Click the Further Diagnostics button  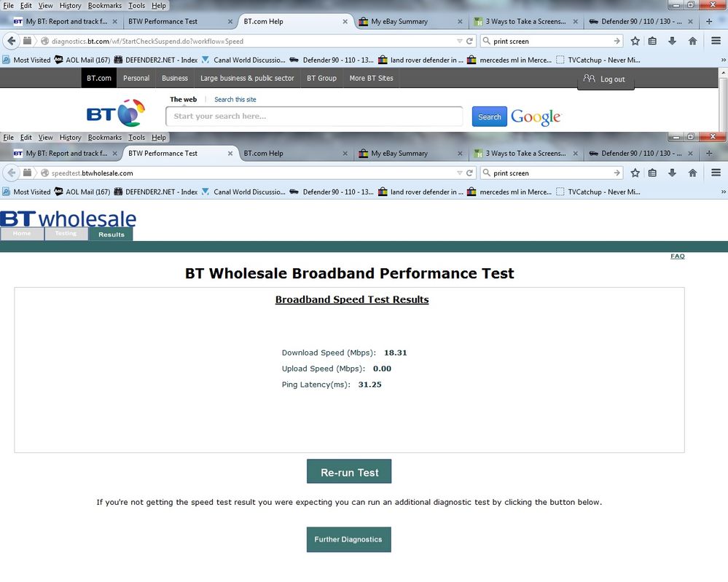click(x=348, y=539)
